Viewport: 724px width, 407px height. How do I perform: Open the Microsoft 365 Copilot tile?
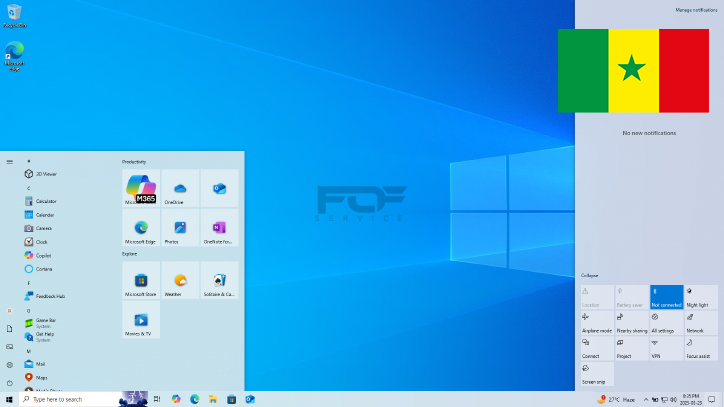pyautogui.click(x=141, y=188)
